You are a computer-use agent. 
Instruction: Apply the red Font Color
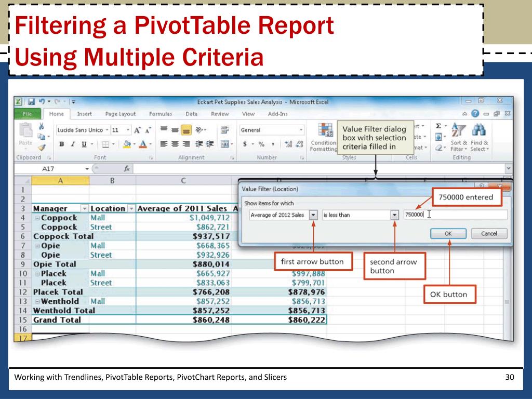click(x=143, y=144)
